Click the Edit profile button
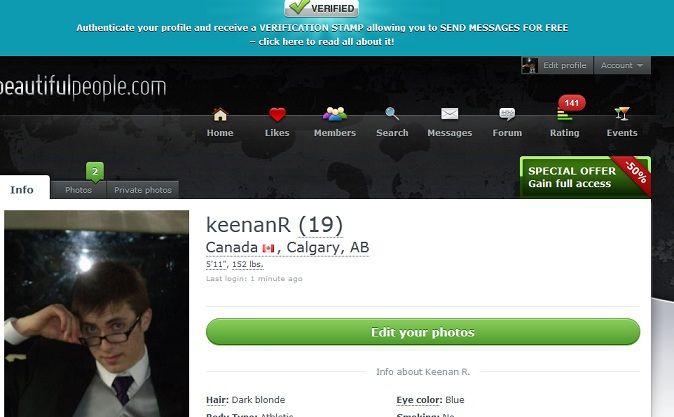This screenshot has height=417, width=674. (x=564, y=65)
